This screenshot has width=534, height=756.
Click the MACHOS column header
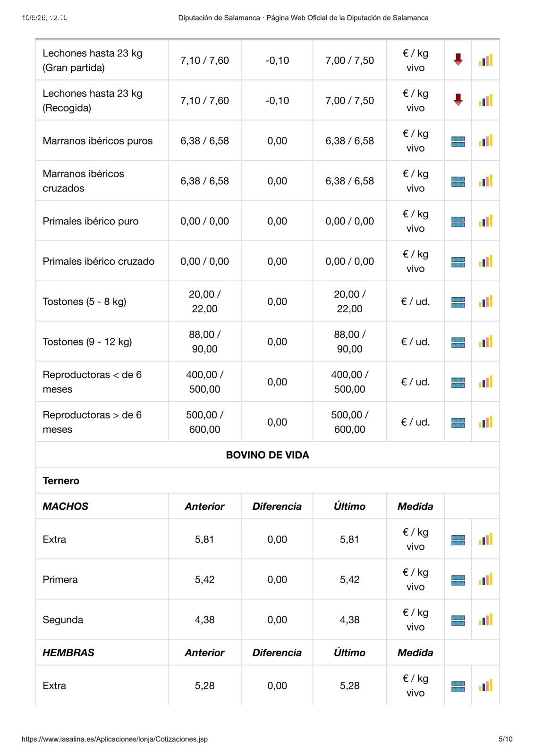[x=65, y=506]
